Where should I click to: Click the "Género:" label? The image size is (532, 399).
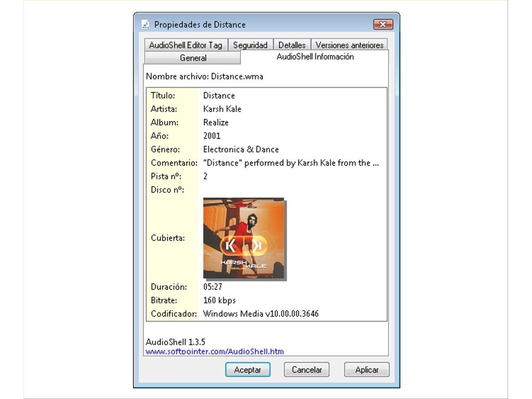click(x=165, y=149)
